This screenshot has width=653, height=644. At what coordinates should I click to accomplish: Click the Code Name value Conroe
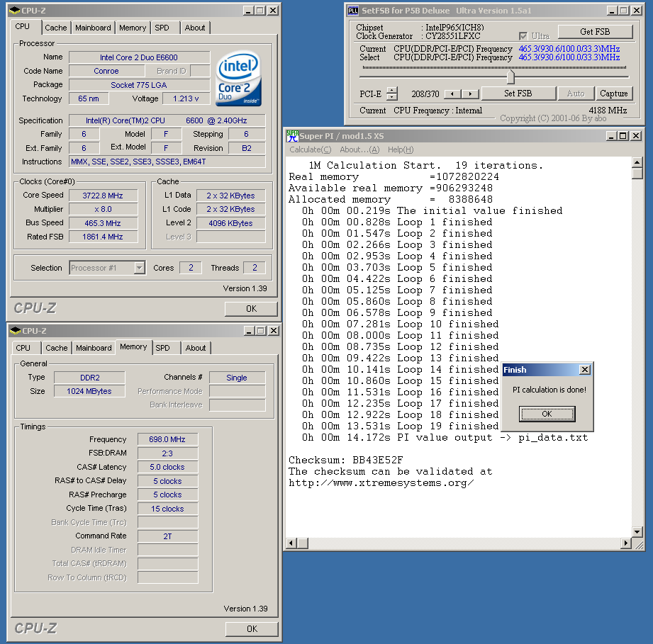(106, 71)
